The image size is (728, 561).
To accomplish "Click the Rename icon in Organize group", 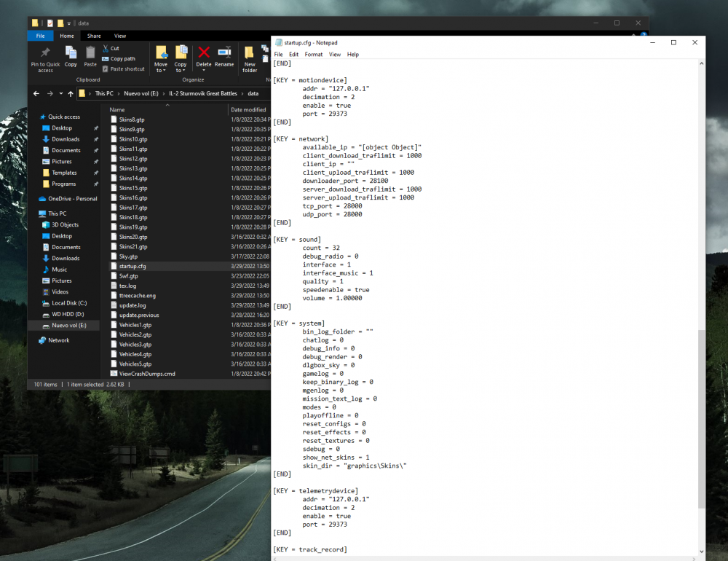I will [224, 52].
